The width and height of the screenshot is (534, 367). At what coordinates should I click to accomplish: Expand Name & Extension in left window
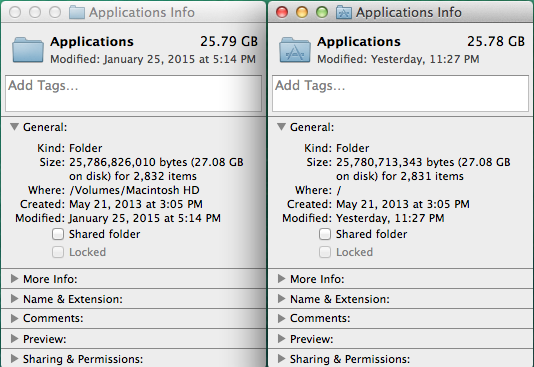(14, 299)
